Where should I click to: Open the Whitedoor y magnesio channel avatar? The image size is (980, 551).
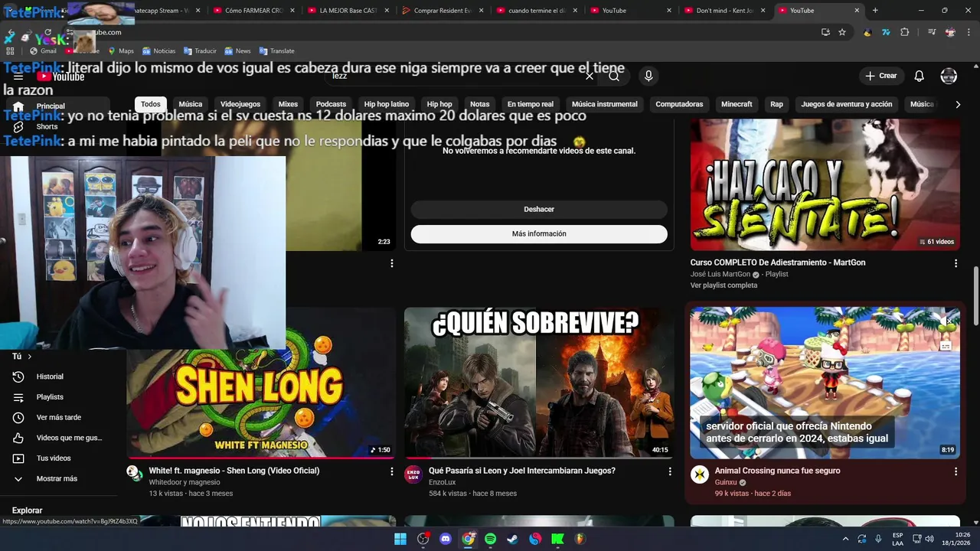coord(135,473)
